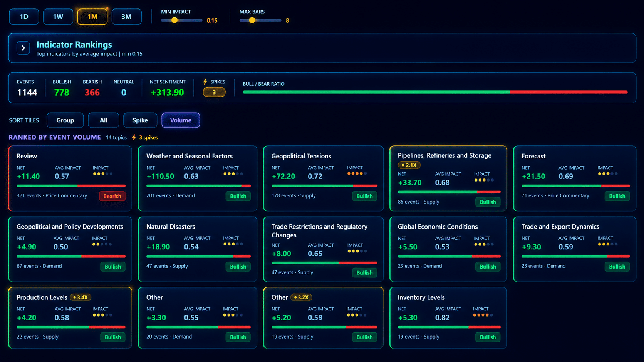Click the Bearish tag on Review tile

click(x=112, y=196)
